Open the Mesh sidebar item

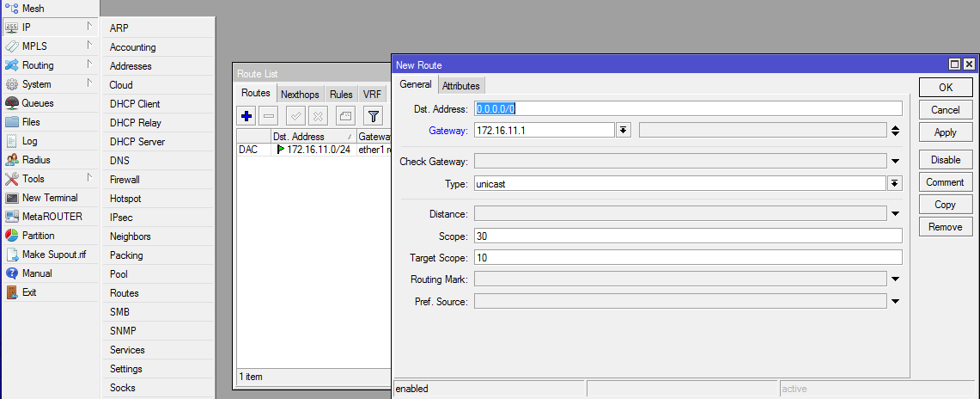point(50,9)
